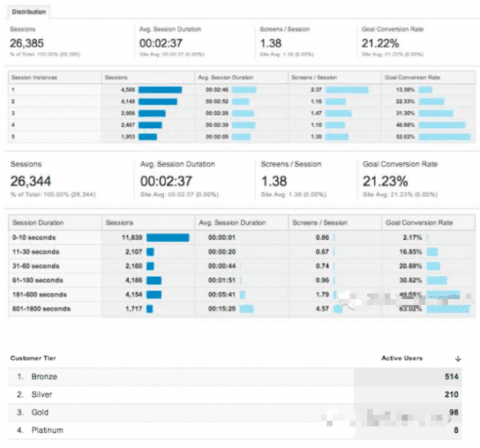Select the Silver customer tier row
This screenshot has height=448, width=480.
[x=234, y=394]
